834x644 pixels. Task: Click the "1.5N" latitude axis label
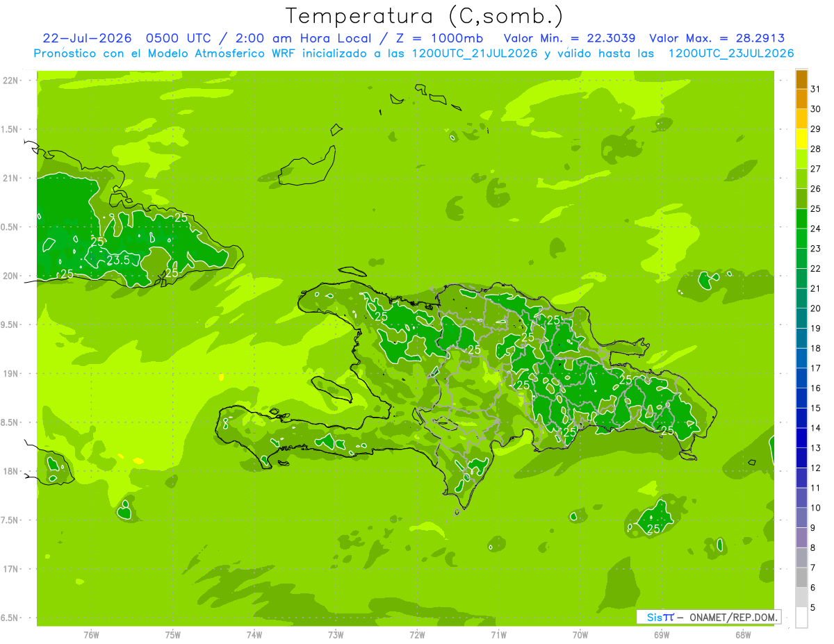coord(10,129)
